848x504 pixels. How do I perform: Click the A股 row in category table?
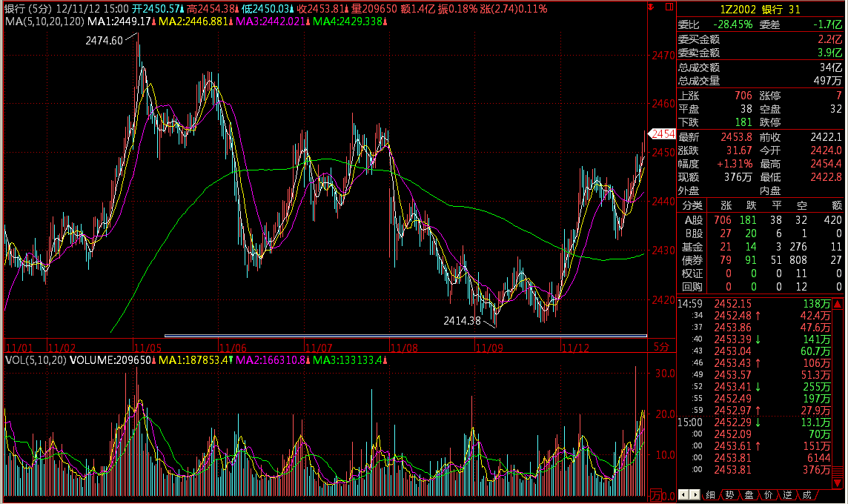click(760, 220)
